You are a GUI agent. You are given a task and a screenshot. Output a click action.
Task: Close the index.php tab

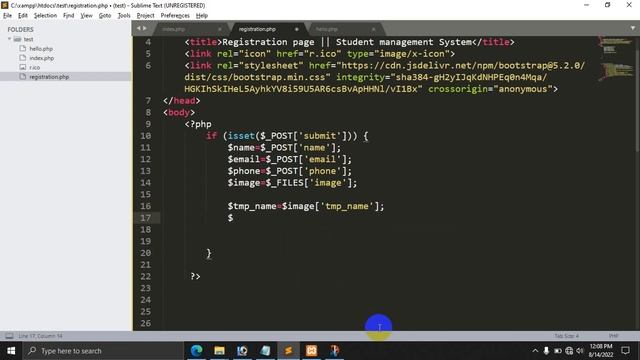coord(220,29)
